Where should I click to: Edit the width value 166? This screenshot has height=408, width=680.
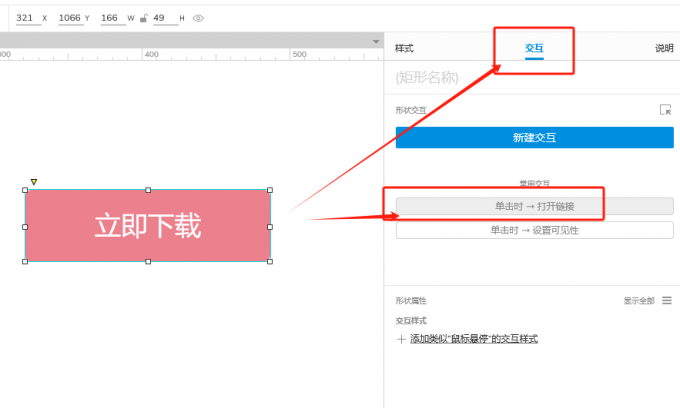112,18
